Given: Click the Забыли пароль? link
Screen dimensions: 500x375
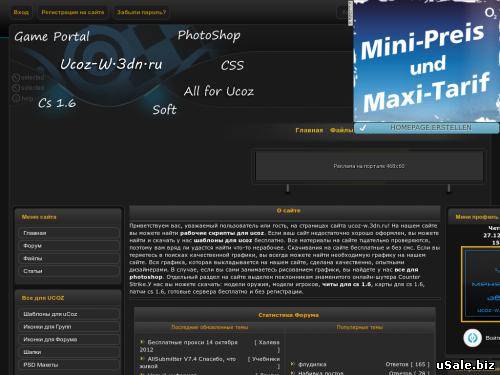Looking at the screenshot, I should pyautogui.click(x=141, y=12).
